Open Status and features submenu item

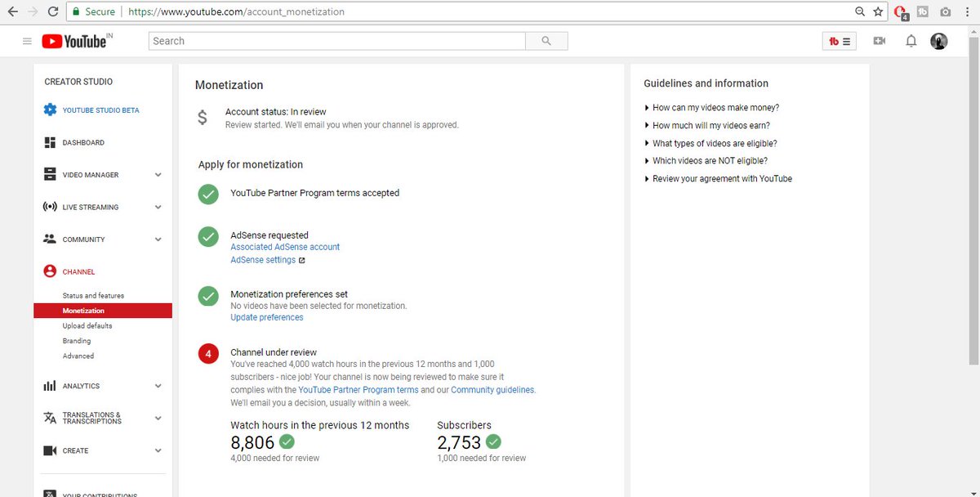tap(93, 295)
